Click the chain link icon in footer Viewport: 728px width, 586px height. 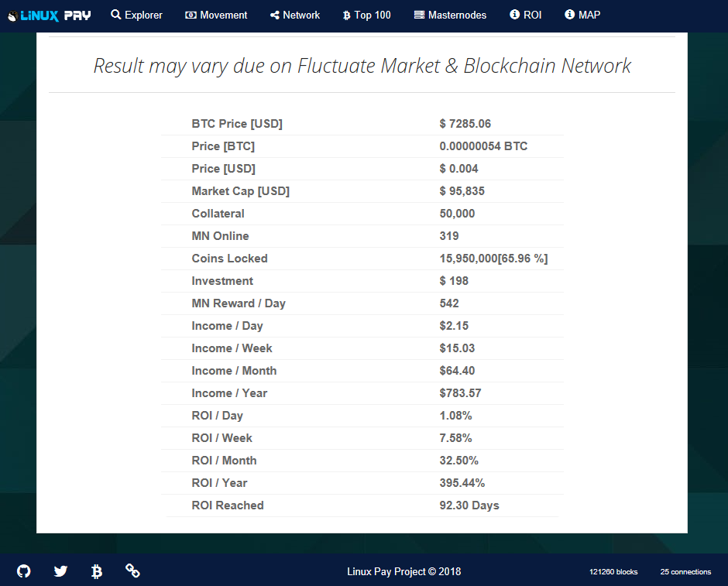[x=132, y=571]
